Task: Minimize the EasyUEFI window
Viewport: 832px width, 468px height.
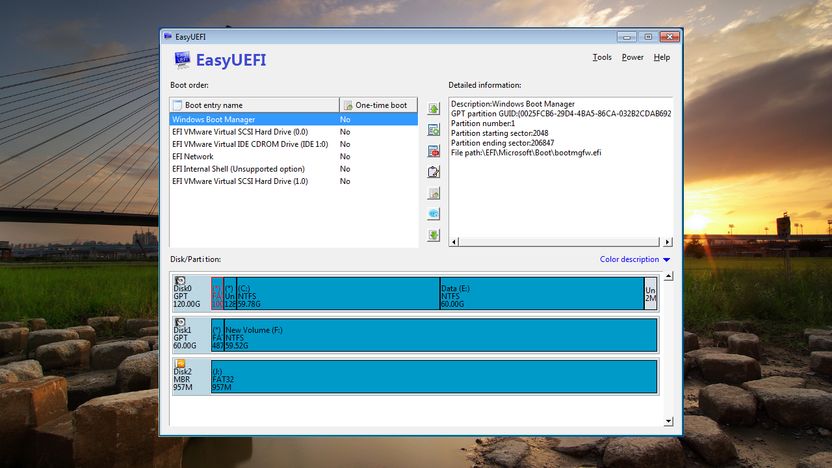Action: 627,37
